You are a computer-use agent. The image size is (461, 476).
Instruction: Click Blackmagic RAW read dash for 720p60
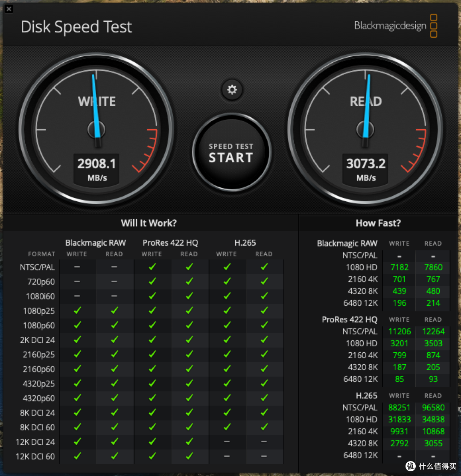tap(114, 282)
